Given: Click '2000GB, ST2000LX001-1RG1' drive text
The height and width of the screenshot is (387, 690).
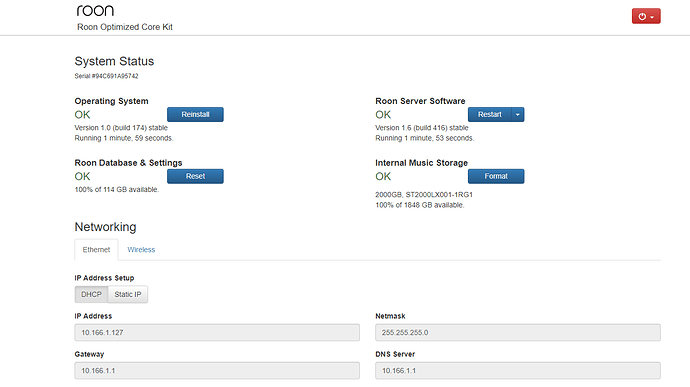Looking at the screenshot, I should pyautogui.click(x=424, y=195).
